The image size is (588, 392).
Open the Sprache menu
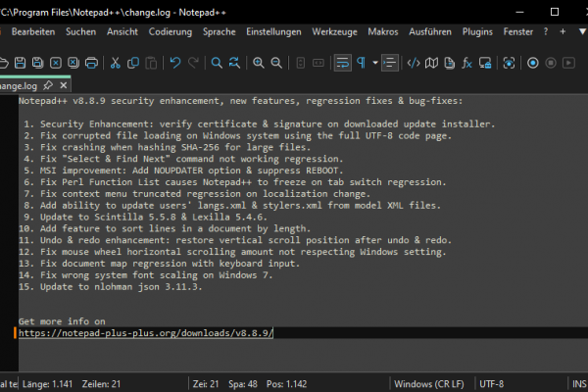click(220, 32)
